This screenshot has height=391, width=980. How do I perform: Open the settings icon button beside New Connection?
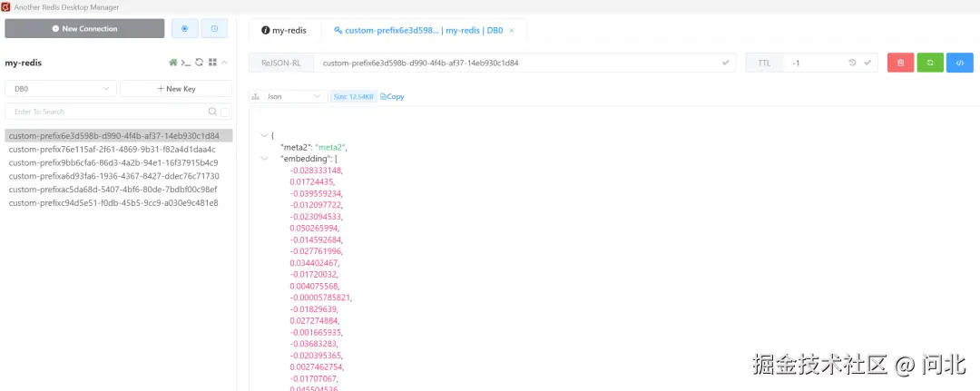pos(184,29)
